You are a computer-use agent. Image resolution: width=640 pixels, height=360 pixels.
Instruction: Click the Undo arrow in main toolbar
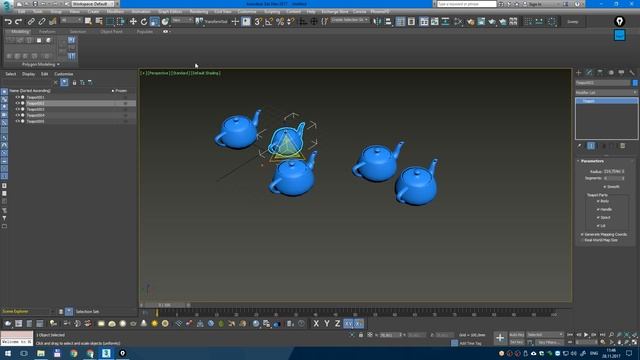click(8, 22)
